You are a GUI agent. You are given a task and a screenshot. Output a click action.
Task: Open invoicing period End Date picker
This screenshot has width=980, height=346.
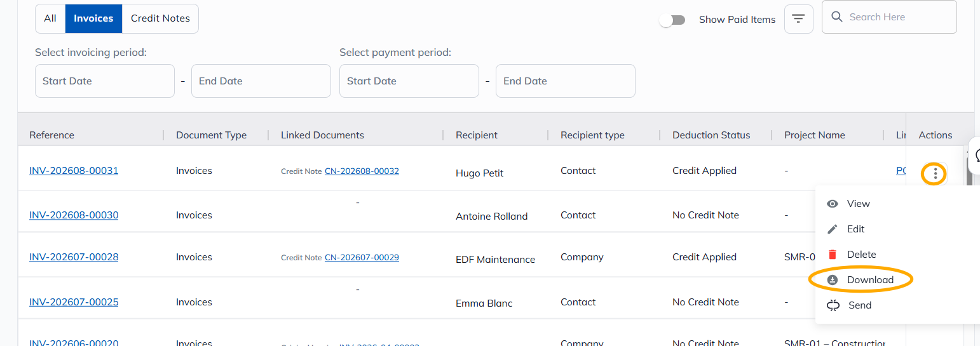(x=261, y=81)
